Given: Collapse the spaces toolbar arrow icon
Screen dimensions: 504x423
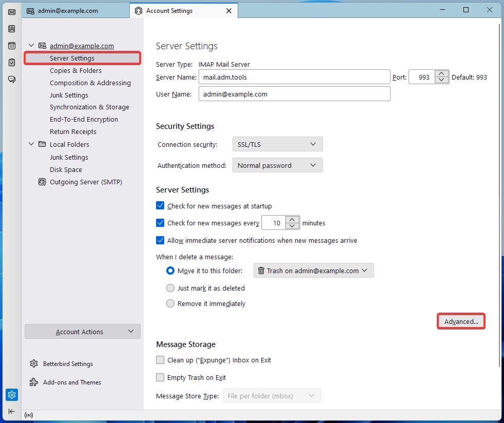Looking at the screenshot, I should pos(11,411).
